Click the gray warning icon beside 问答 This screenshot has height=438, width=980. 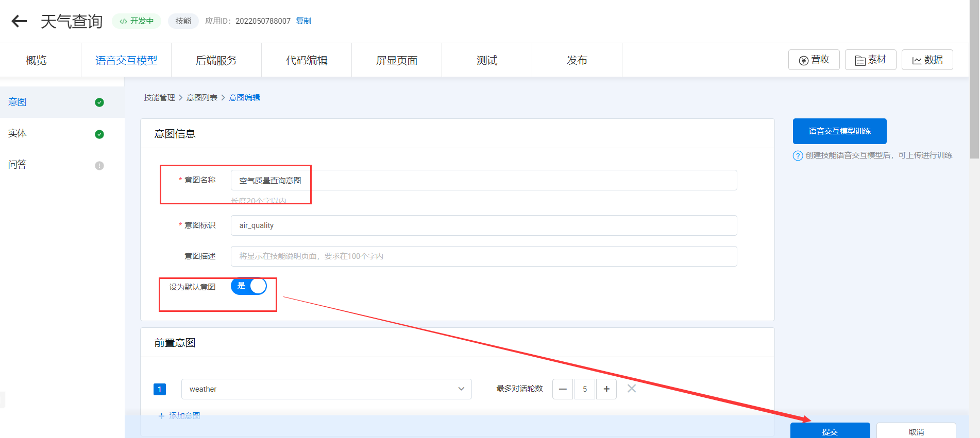(x=99, y=166)
